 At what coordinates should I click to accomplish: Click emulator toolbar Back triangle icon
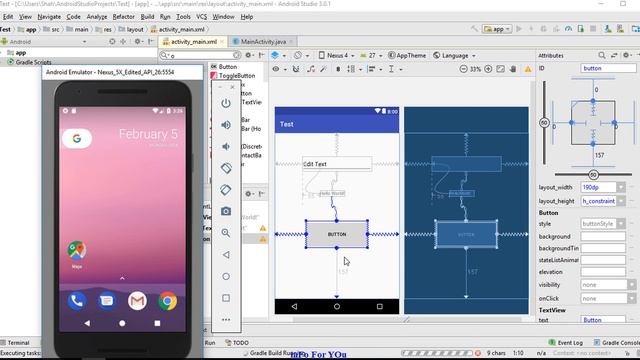tap(226, 255)
